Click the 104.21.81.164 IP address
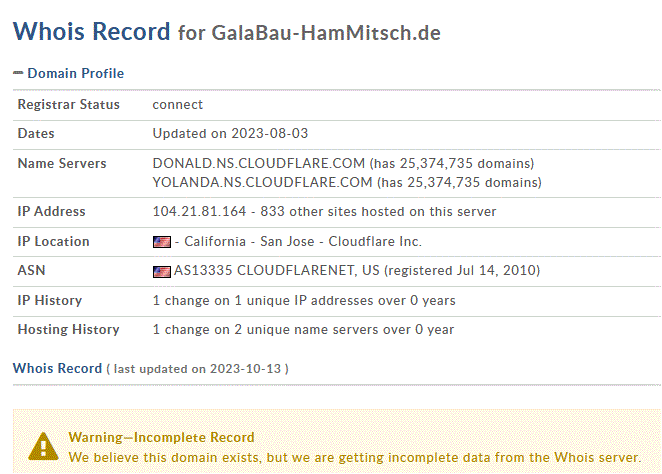Viewport: 662px width, 474px height. [x=199, y=211]
